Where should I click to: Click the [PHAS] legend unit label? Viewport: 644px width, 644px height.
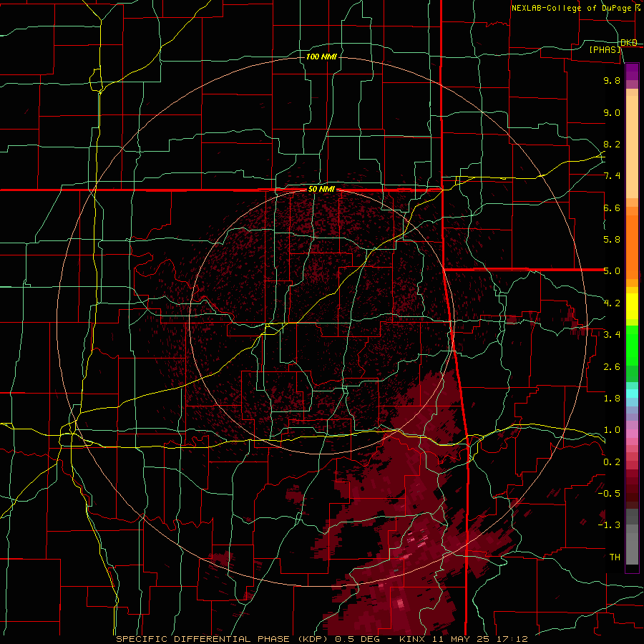tap(605, 49)
